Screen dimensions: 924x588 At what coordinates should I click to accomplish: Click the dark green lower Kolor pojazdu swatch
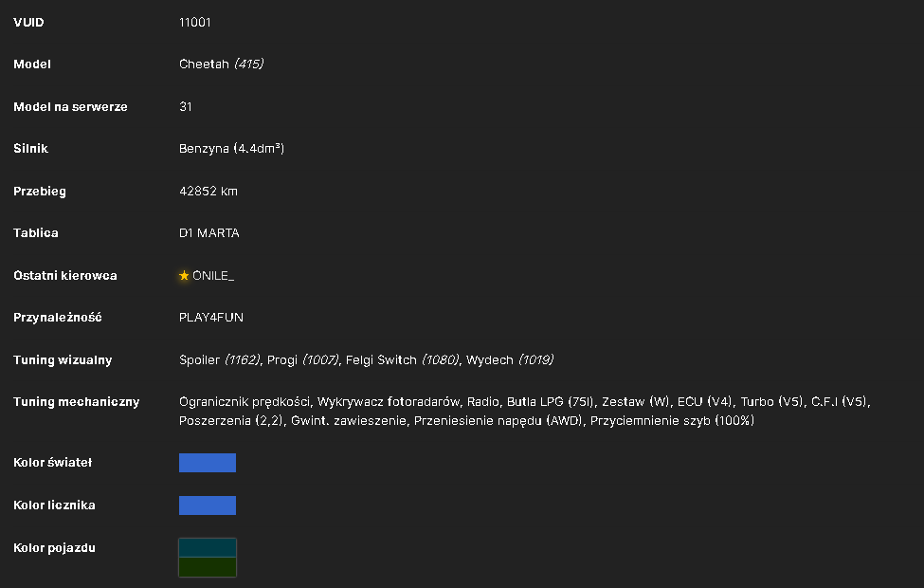click(208, 567)
